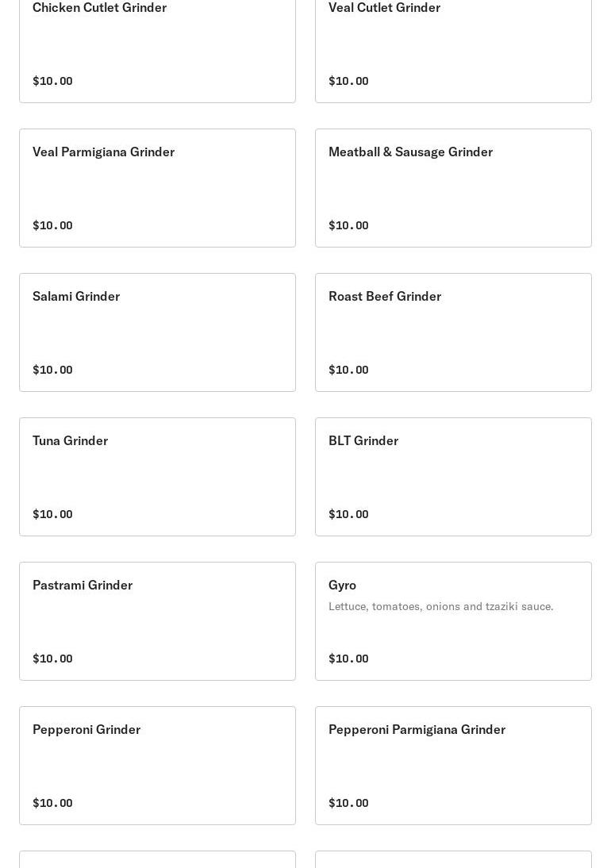This screenshot has width=611, height=868.
Task: Select the Salami Grinder menu item
Action: (x=157, y=332)
